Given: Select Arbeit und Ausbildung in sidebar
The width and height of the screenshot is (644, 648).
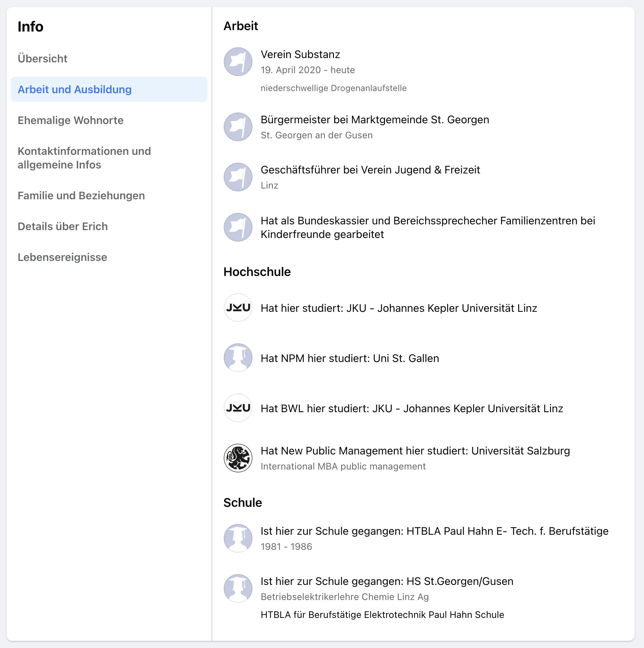Looking at the screenshot, I should pos(109,89).
